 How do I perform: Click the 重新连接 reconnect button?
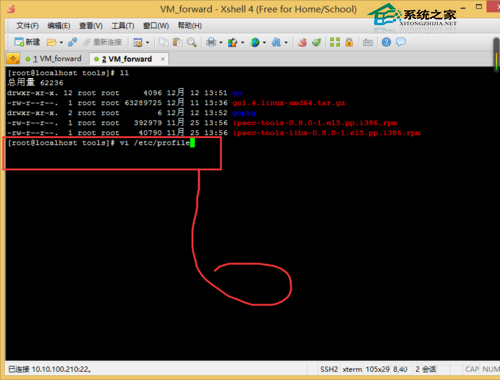point(102,42)
